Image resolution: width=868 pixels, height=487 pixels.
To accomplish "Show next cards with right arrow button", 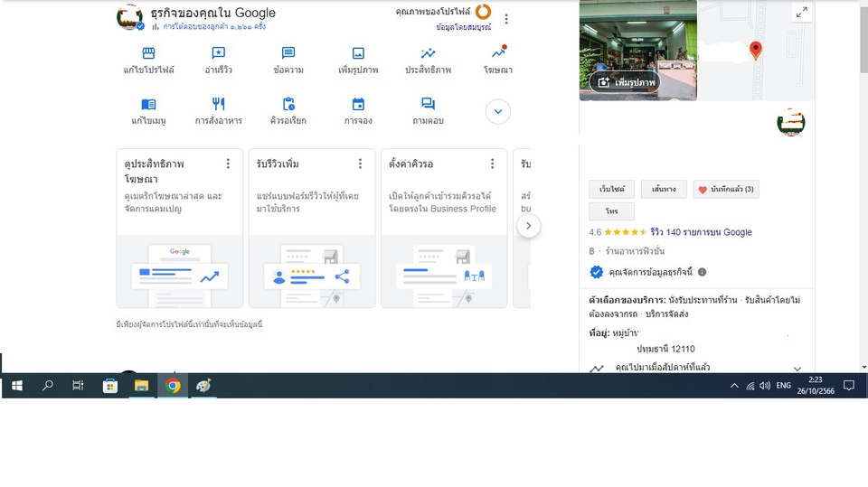I will pyautogui.click(x=529, y=226).
